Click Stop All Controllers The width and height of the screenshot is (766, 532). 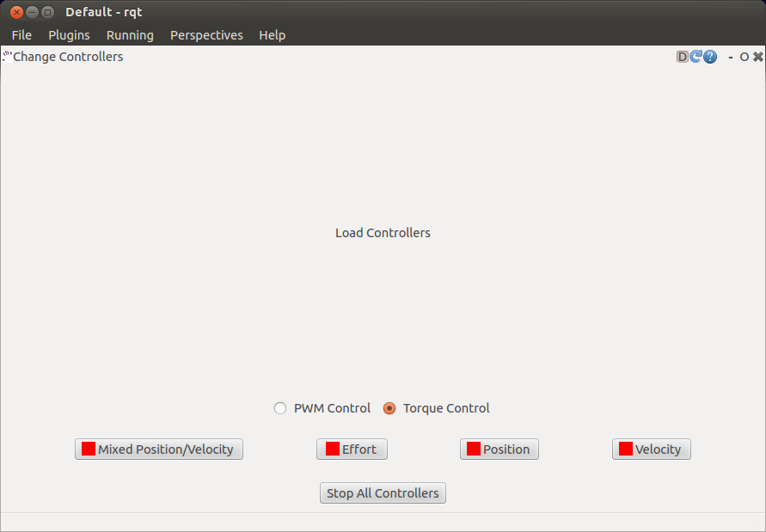(383, 493)
